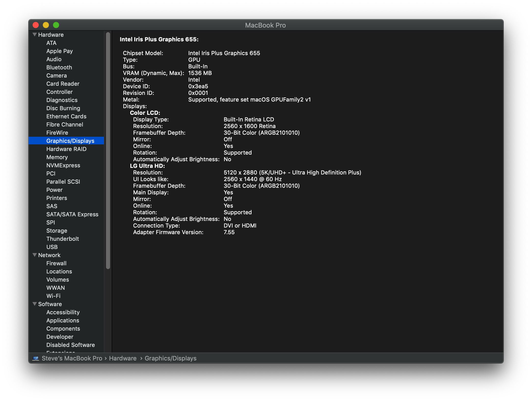Viewport: 532px width, 401px height.
Task: Open the Thunderbolt entry
Action: click(62, 239)
